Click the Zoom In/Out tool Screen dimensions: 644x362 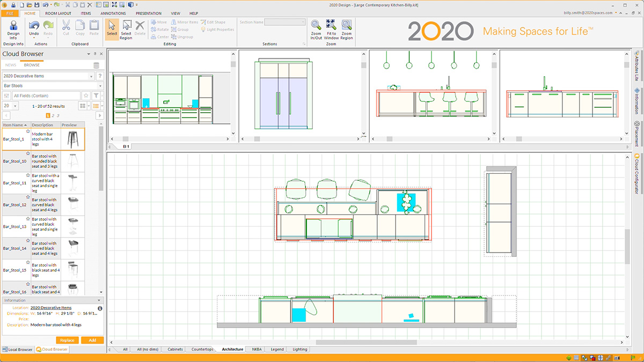point(316,29)
